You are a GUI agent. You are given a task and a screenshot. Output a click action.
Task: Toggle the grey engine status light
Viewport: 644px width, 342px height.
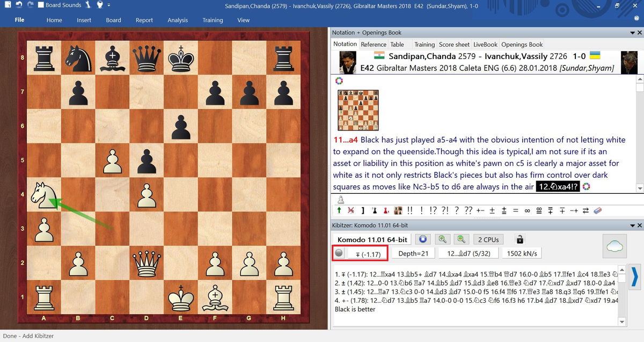[339, 253]
